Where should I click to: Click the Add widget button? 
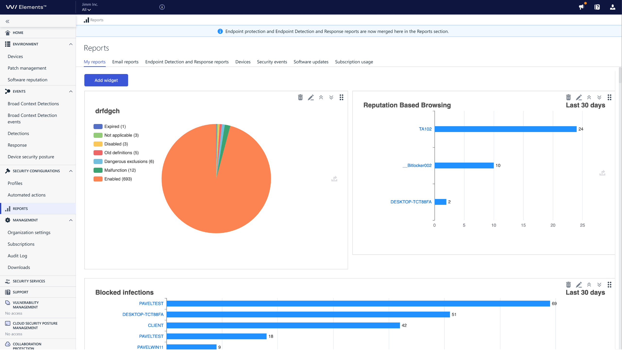[x=106, y=80]
